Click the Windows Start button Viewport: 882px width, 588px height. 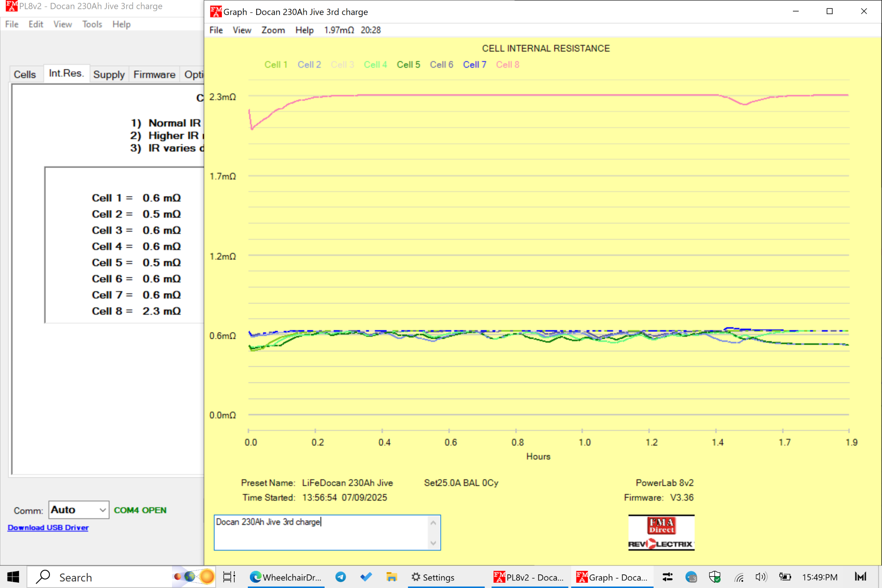pos(13,577)
